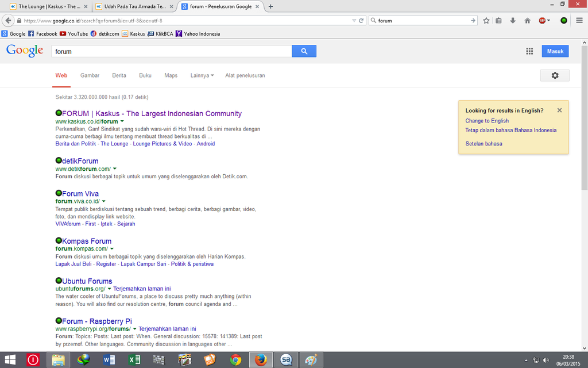
Task: Click the volume speaker tray icon
Action: click(x=546, y=360)
